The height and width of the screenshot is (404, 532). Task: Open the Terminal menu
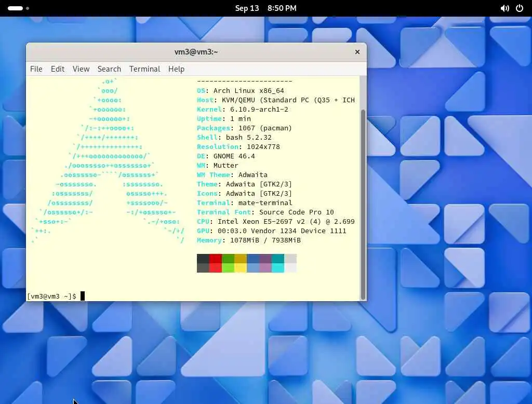[144, 69]
